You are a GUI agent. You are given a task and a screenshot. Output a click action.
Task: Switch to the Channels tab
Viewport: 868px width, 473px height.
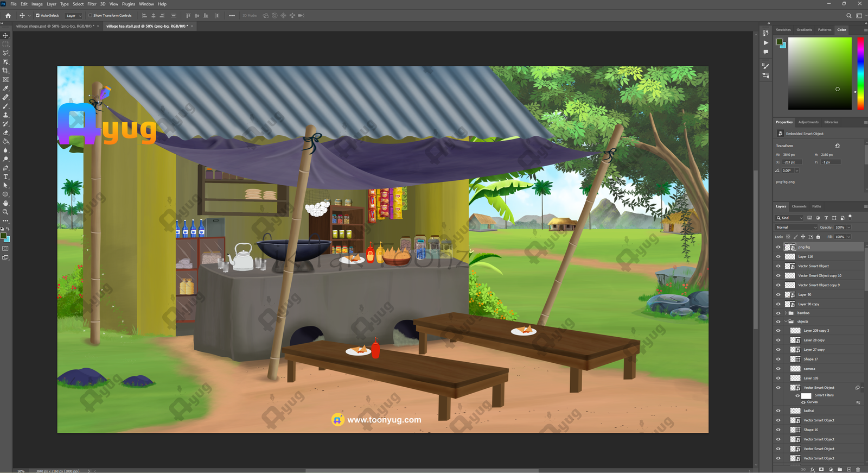pos(799,206)
